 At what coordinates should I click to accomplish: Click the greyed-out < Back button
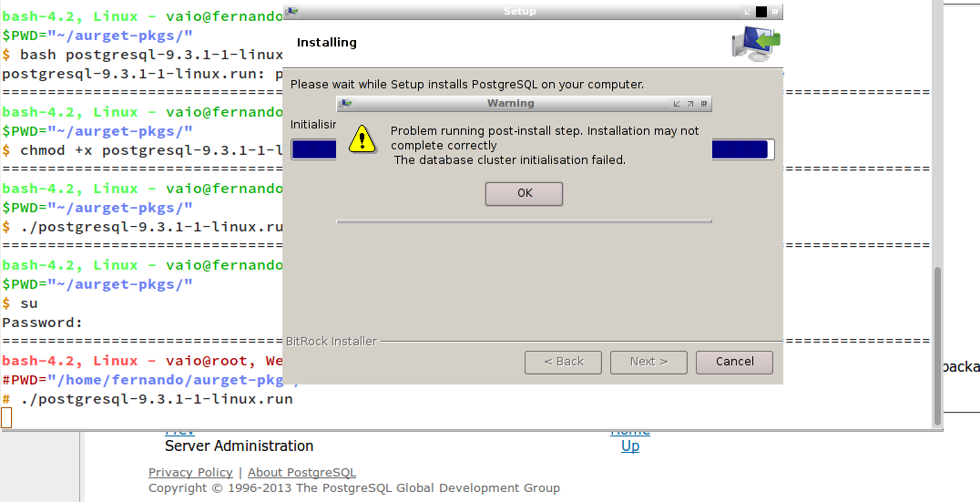563,362
